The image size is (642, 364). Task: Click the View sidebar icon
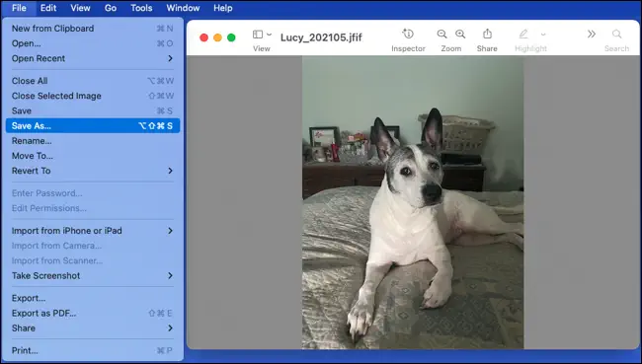(258, 35)
